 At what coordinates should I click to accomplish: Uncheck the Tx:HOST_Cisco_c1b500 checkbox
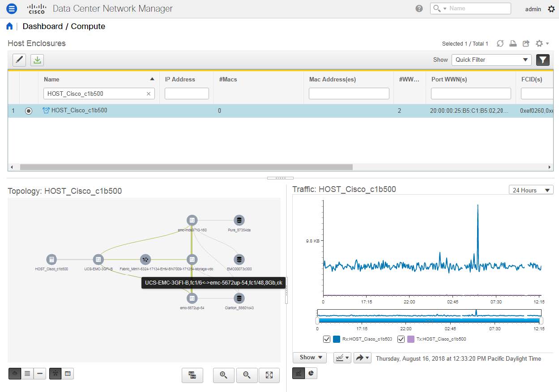pyautogui.click(x=401, y=339)
